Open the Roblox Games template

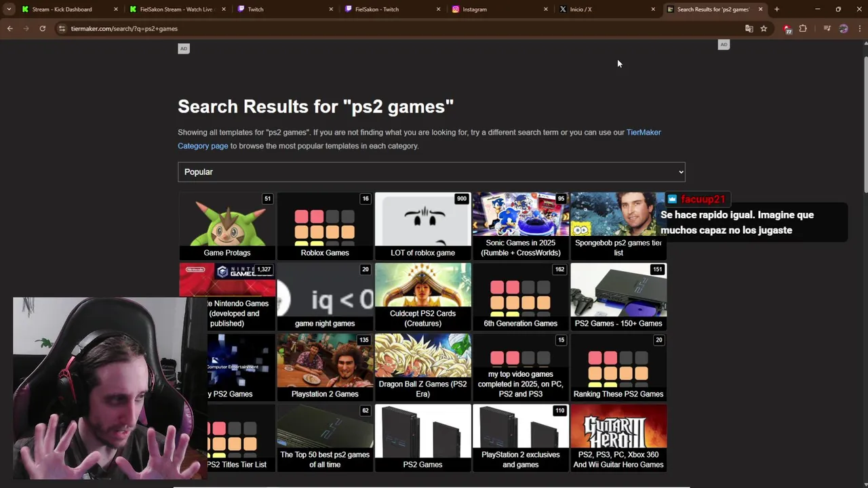pyautogui.click(x=325, y=226)
